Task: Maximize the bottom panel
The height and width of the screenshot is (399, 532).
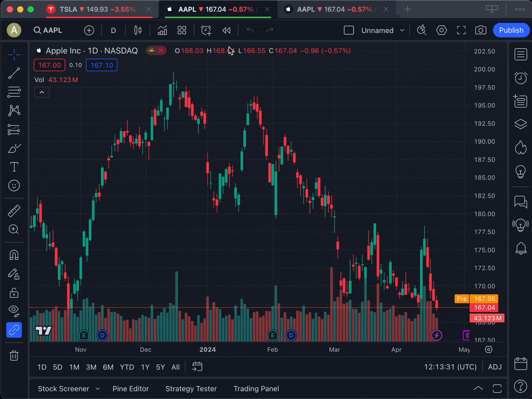Action: pos(497,388)
